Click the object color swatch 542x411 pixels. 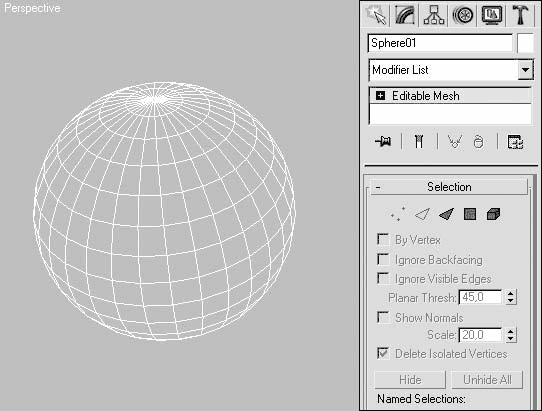[x=525, y=43]
